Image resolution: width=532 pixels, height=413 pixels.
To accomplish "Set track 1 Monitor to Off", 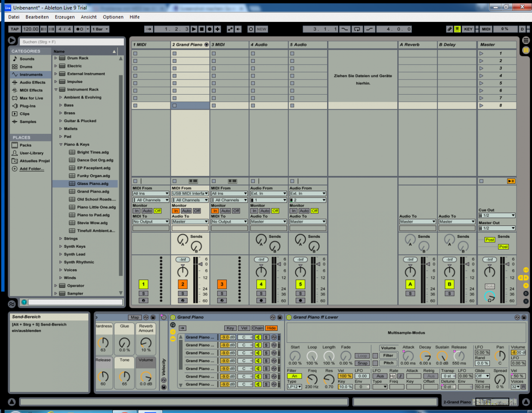I will [x=158, y=211].
